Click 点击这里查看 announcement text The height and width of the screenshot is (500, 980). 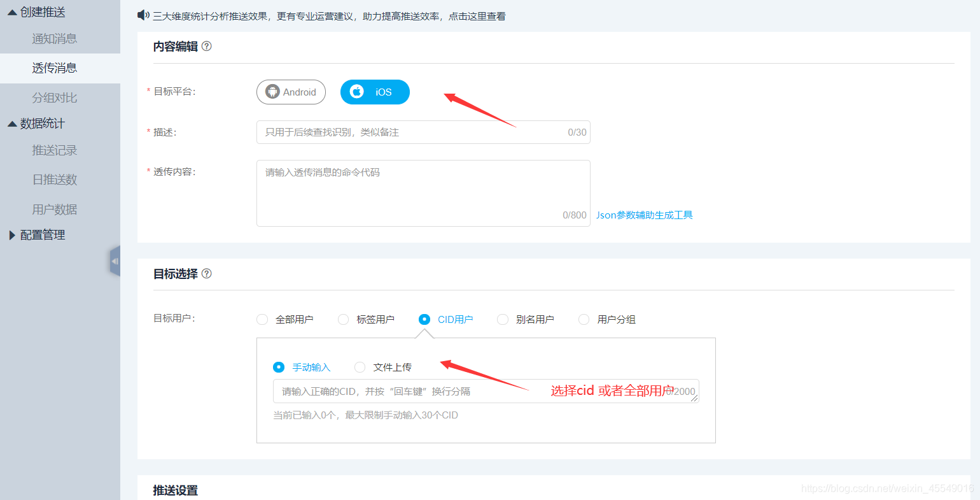[477, 16]
